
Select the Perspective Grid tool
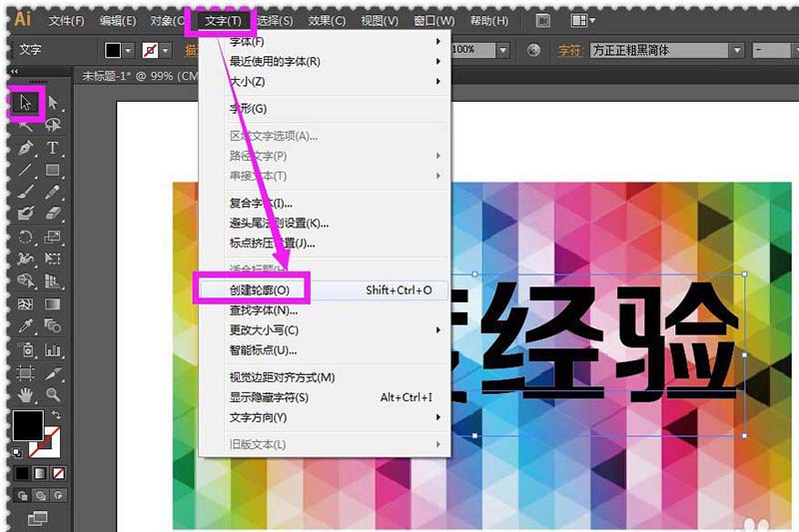[53, 281]
